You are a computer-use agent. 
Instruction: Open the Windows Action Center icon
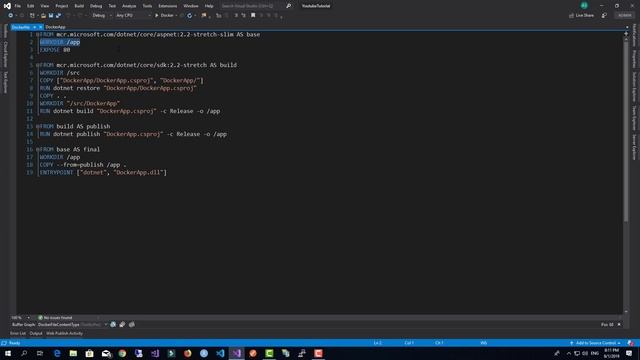[629, 353]
